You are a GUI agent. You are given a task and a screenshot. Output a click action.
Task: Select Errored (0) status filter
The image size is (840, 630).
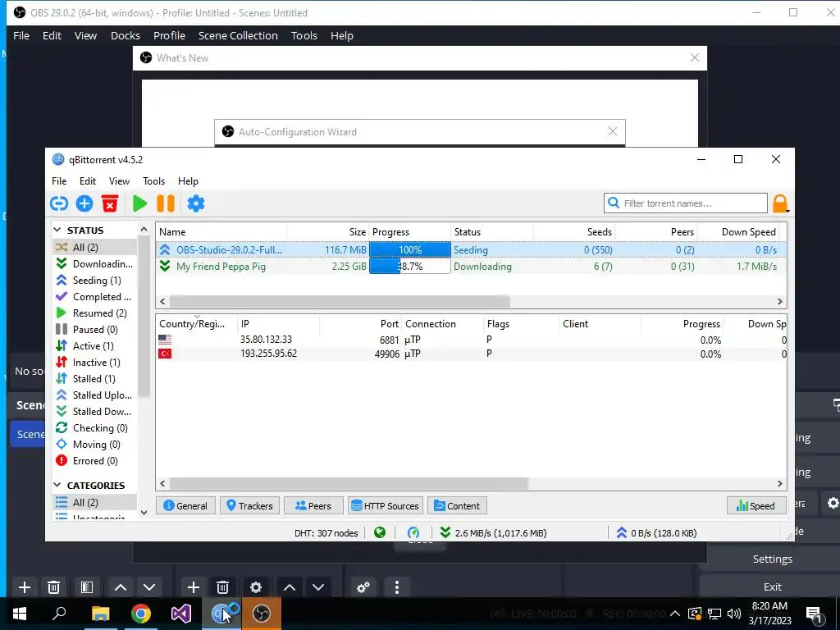[94, 461]
